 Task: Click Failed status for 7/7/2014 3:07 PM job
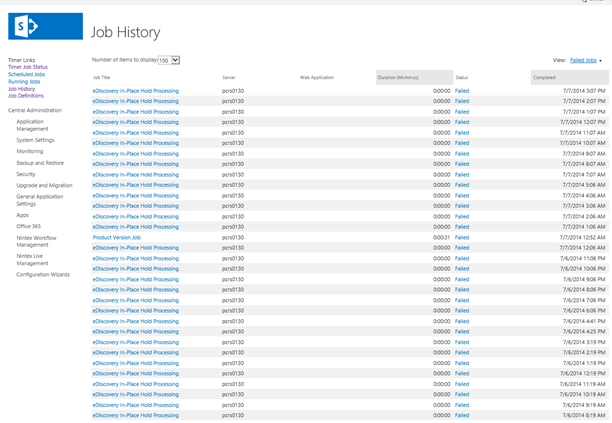coord(461,90)
